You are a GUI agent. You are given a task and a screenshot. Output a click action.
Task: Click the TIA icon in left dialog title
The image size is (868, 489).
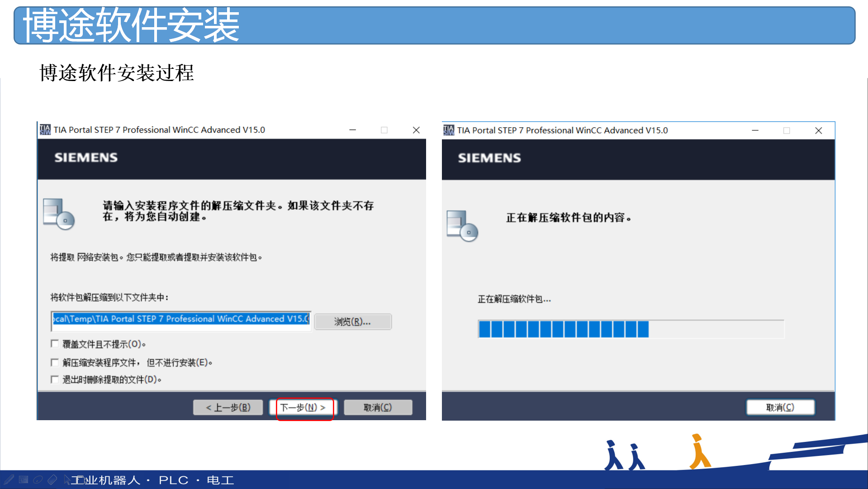(45, 130)
